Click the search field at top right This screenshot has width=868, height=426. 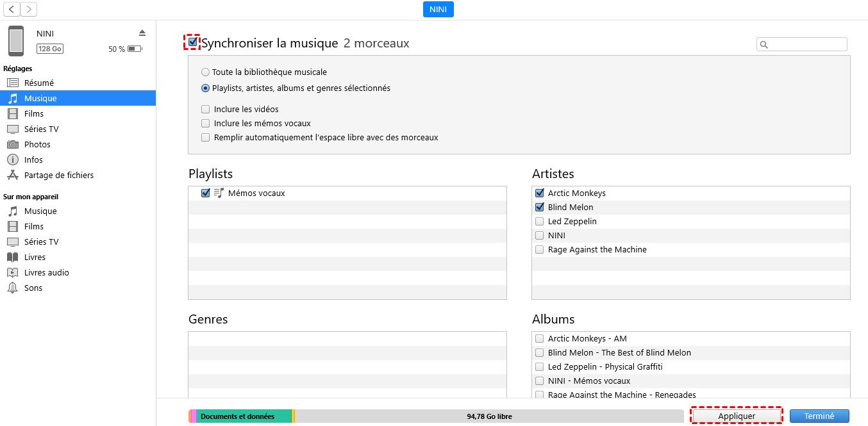806,44
